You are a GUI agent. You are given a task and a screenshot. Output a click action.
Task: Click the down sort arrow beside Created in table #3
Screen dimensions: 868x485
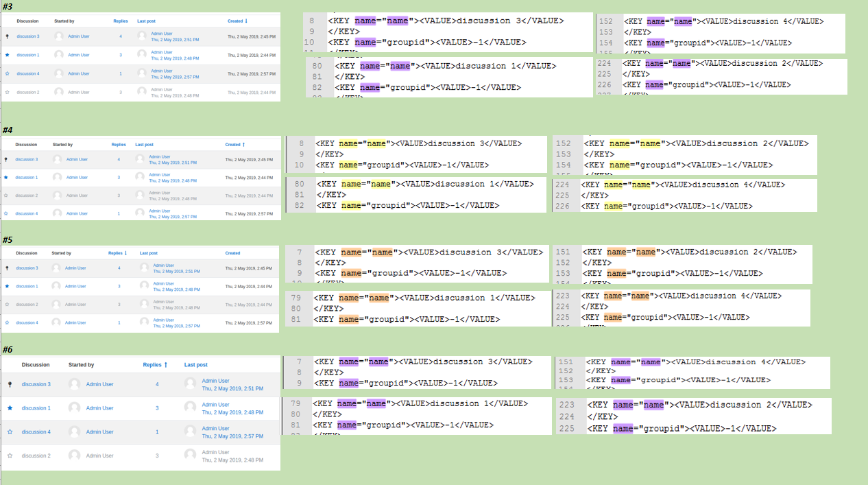pos(246,21)
